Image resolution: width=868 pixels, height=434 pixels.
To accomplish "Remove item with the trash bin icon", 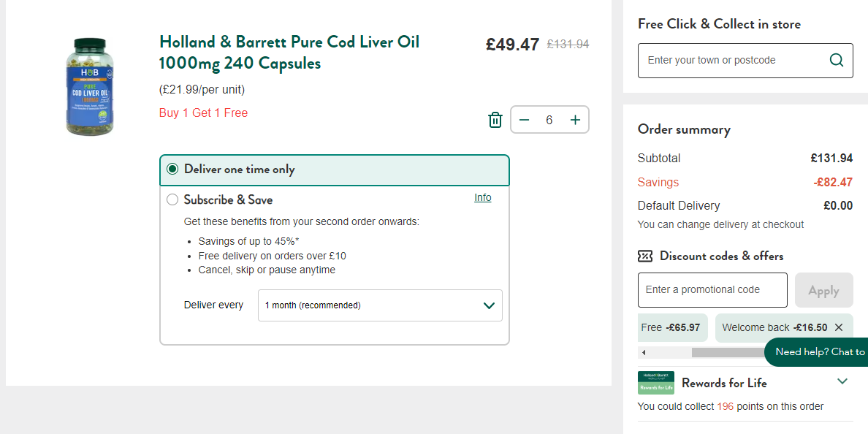I will point(495,120).
